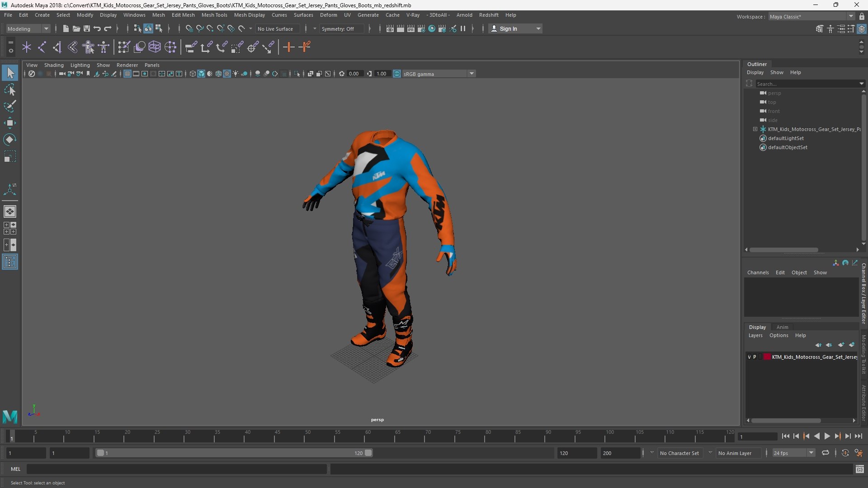Screen dimensions: 868x488
Task: Open the Mesh Tools menu
Action: [214, 15]
